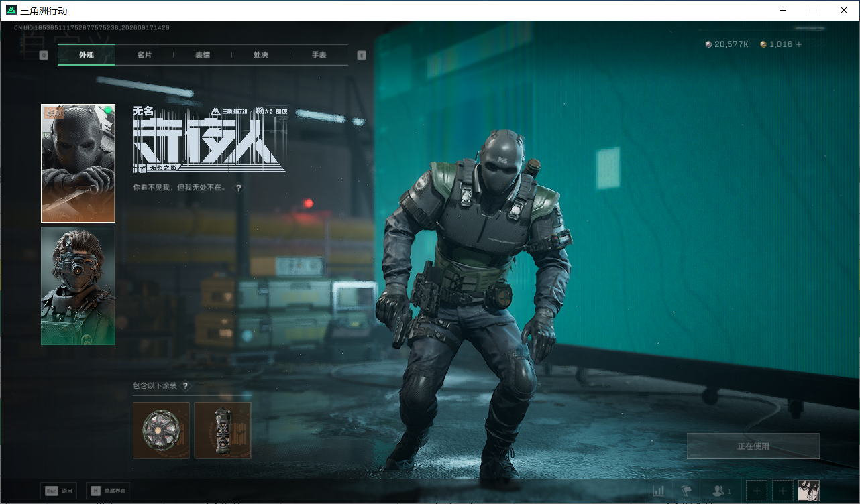Switch to the 手表 tab

click(319, 55)
